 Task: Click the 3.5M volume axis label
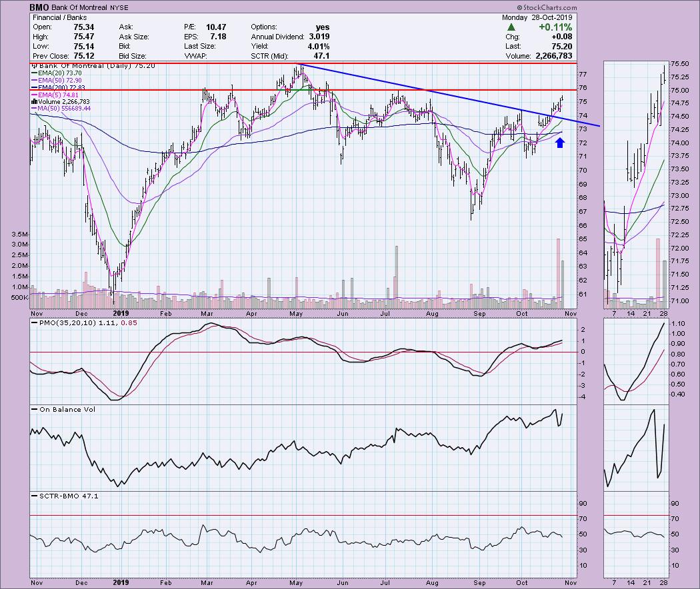click(x=21, y=235)
